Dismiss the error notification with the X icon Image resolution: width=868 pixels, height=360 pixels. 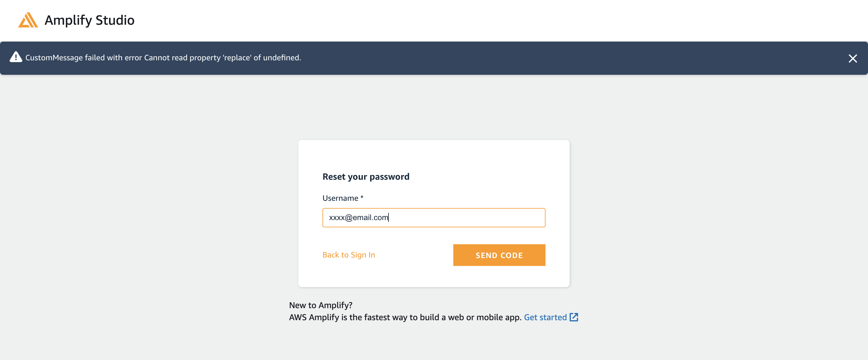(x=853, y=58)
